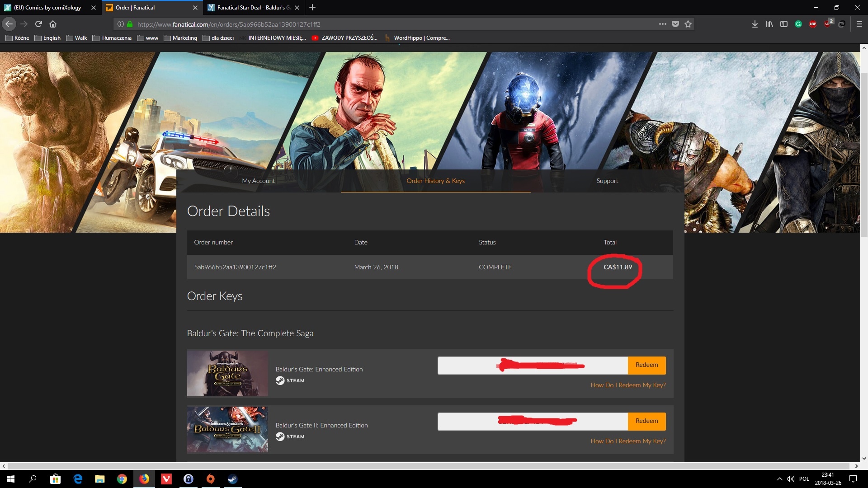Open ZAWODY PRZYSZŁOŚ... YouTube bookmark

pos(345,38)
